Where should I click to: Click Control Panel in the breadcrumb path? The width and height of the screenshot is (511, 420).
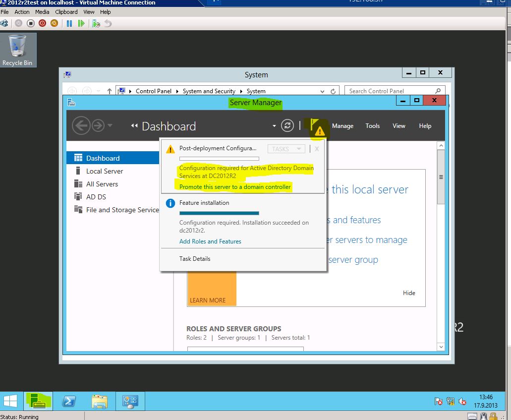[x=154, y=91]
